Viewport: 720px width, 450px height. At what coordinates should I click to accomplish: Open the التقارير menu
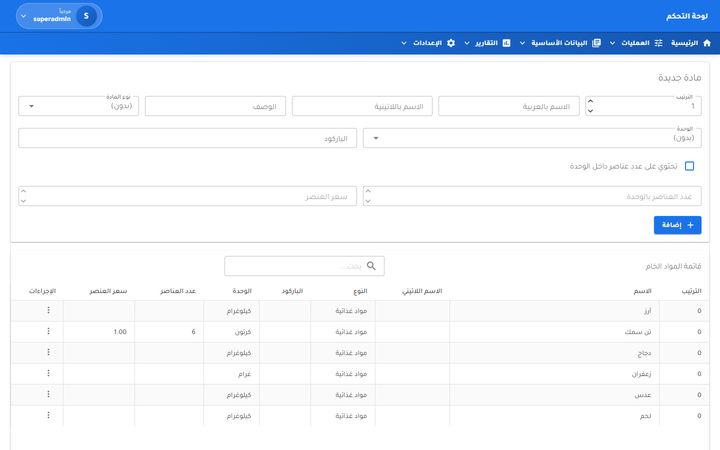(x=487, y=43)
